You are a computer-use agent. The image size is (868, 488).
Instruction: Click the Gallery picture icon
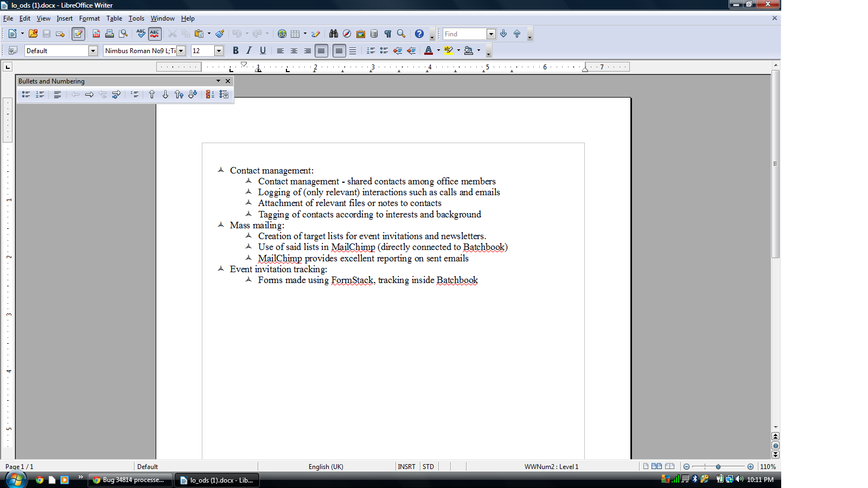360,34
